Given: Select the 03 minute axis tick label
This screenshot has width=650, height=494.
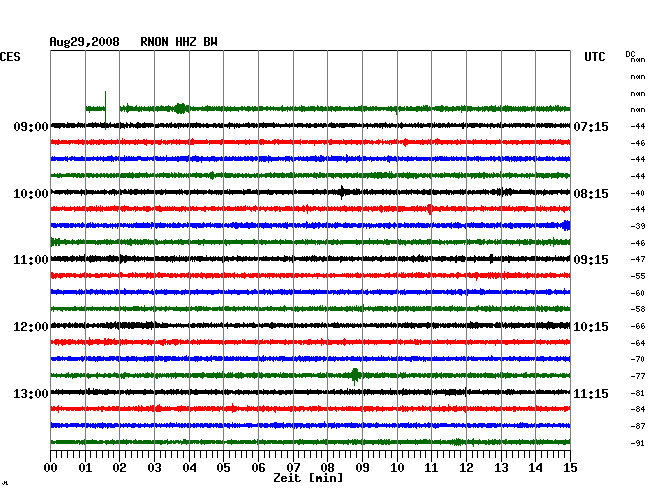Looking at the screenshot, I should (x=154, y=467).
